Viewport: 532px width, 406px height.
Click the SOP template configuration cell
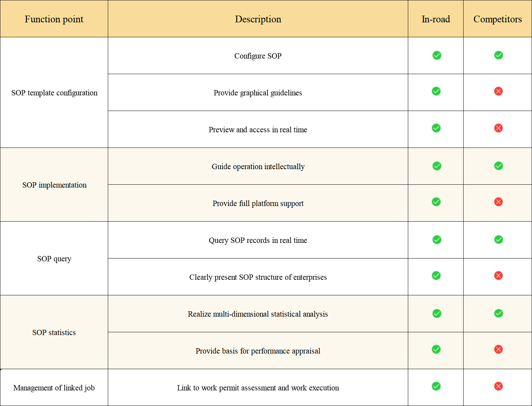point(54,93)
